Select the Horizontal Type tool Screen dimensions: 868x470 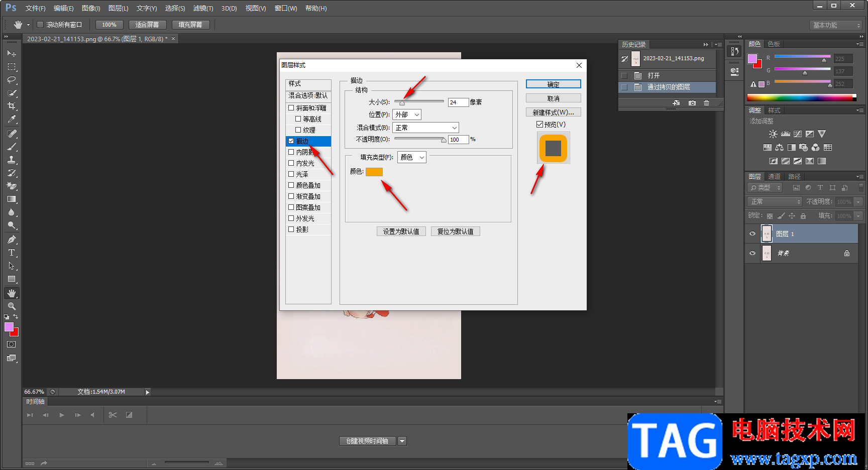click(x=12, y=253)
